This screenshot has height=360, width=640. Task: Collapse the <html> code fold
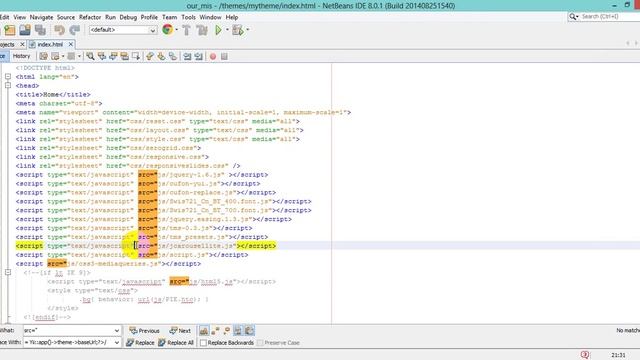tap(8, 76)
